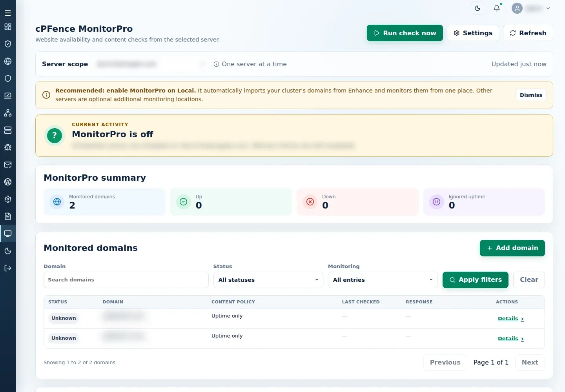Click the 'Updated just now' text

(x=519, y=64)
